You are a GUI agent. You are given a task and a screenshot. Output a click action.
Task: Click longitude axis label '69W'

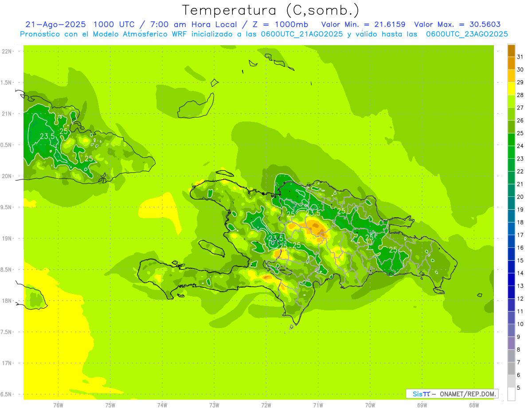pyautogui.click(x=422, y=405)
